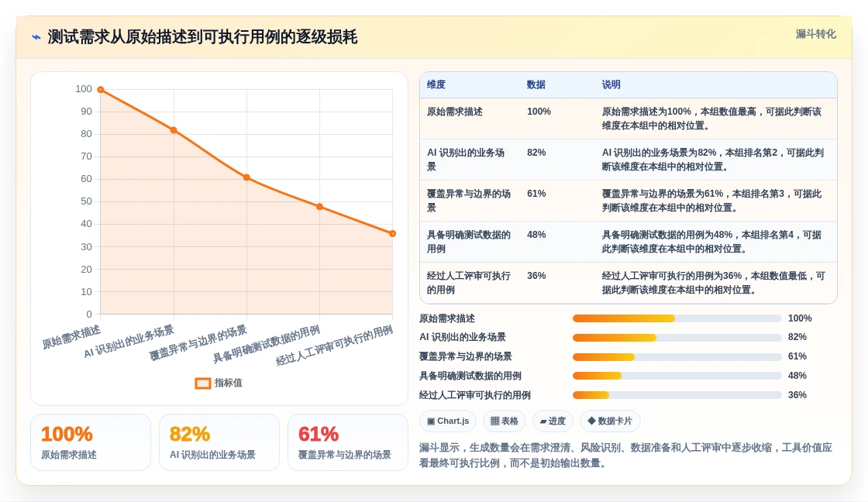Image resolution: width=868 pixels, height=502 pixels.
Task: Click the description starting 具备明确测试数据的用例为48%
Action: pos(712,241)
